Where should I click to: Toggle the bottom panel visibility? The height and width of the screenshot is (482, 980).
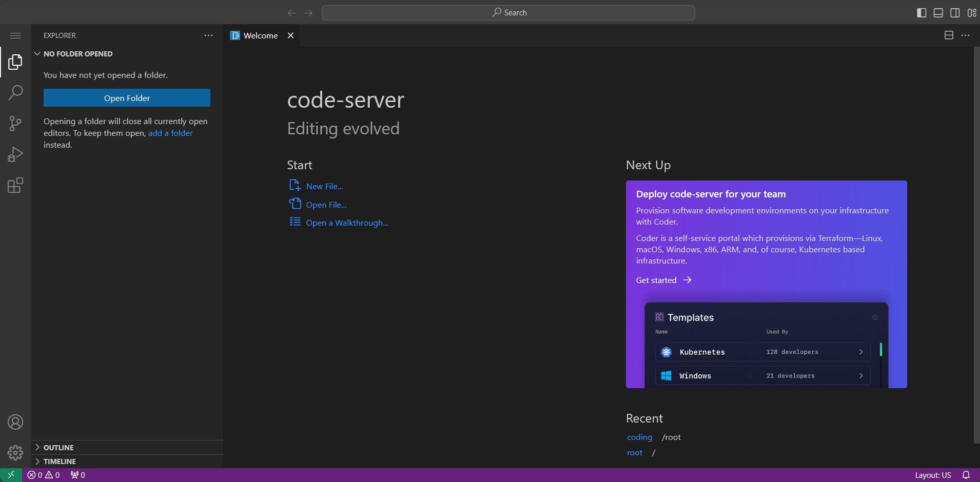click(938, 13)
